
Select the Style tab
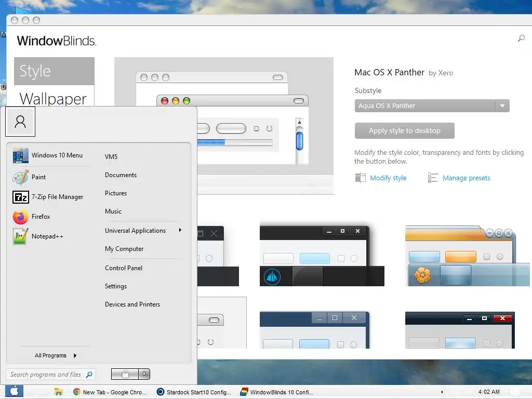pos(54,71)
